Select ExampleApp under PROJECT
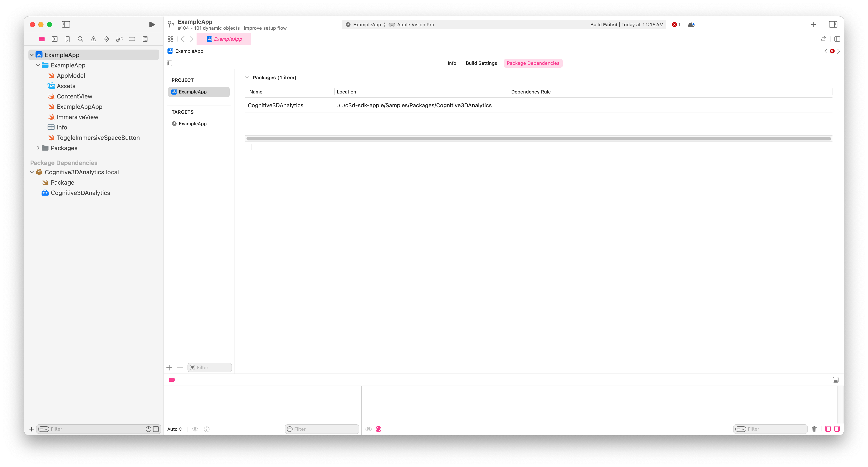 [x=199, y=92]
